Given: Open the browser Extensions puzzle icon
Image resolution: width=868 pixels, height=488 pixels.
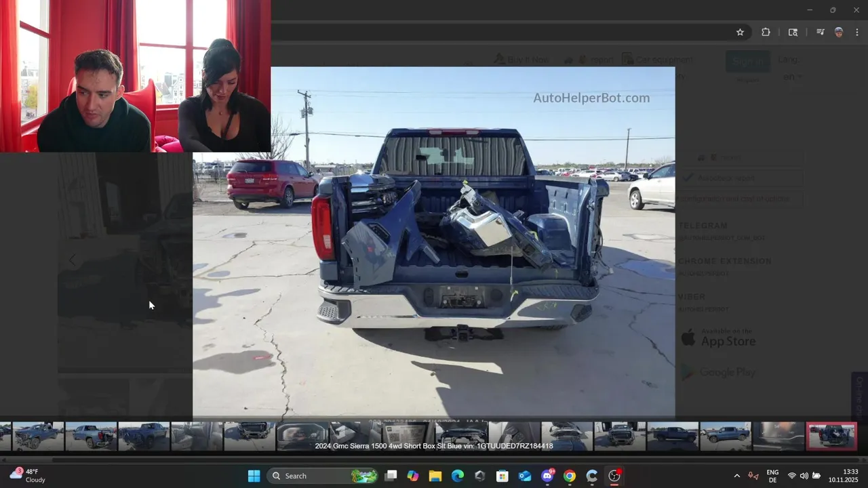Looking at the screenshot, I should pyautogui.click(x=766, y=32).
